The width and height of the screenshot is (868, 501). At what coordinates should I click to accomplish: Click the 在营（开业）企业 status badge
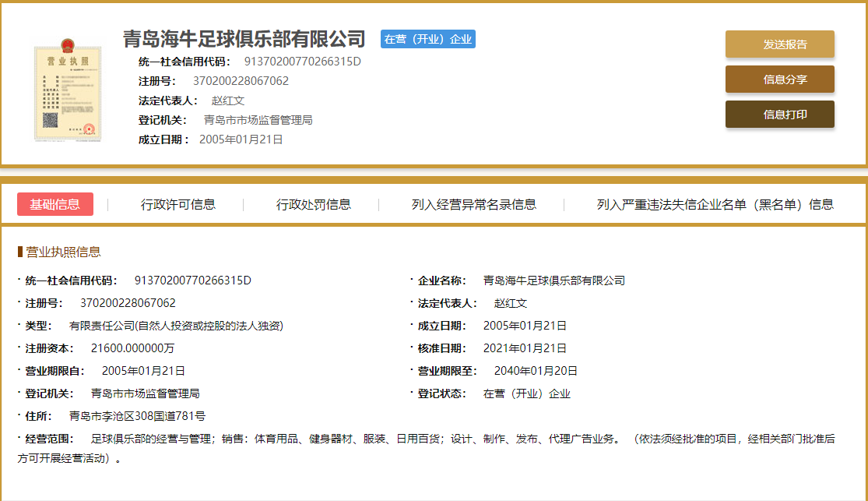(x=427, y=38)
